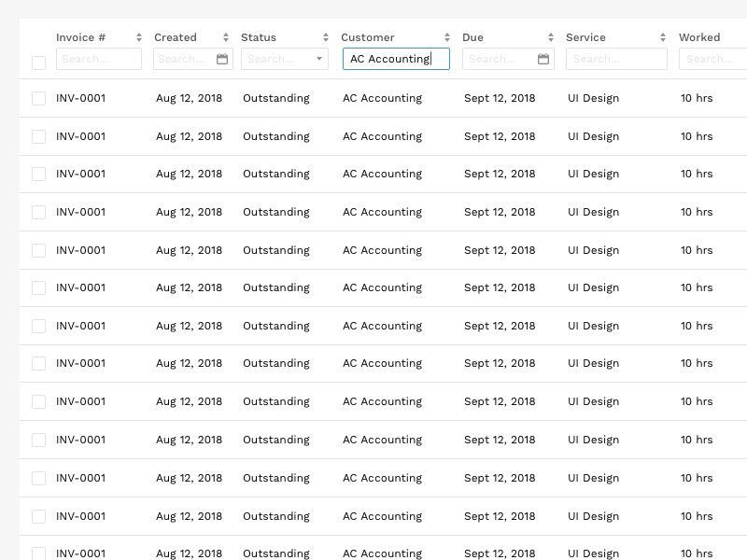Sort the Due column with its arrows

(x=551, y=37)
